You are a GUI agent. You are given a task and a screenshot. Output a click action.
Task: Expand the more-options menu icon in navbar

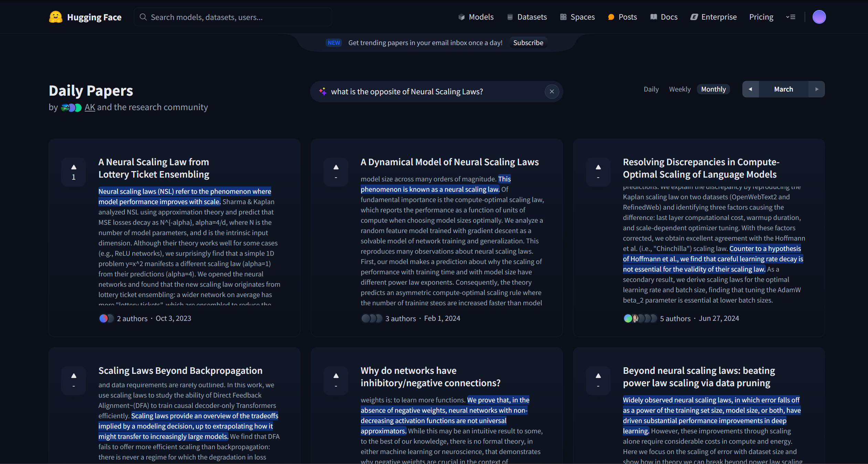click(791, 17)
